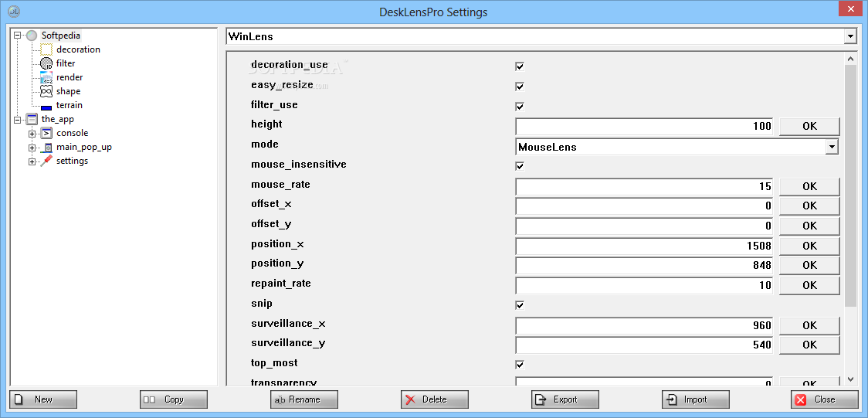This screenshot has height=418, width=868.
Task: Click the render node icon
Action: (x=46, y=77)
